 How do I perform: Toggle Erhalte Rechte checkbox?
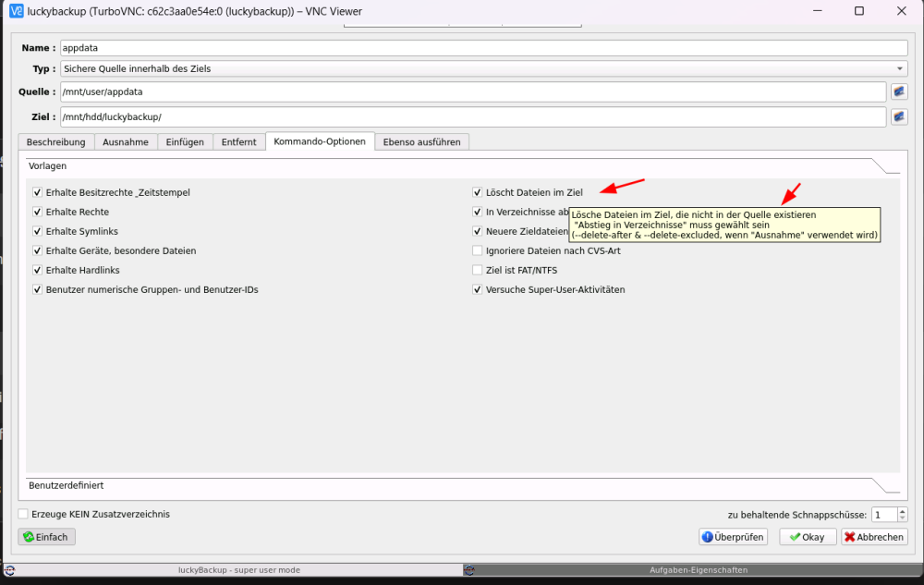click(37, 212)
